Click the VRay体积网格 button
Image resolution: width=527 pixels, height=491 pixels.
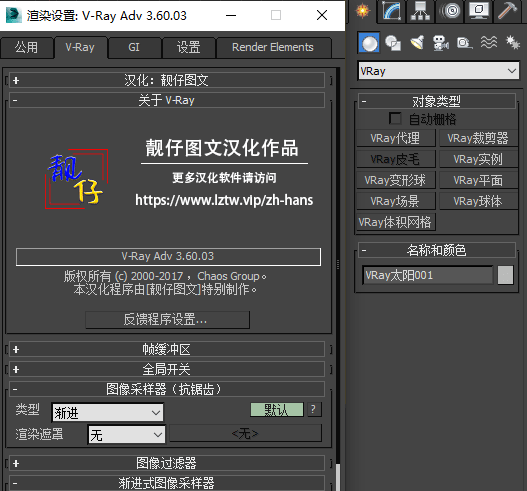point(396,222)
